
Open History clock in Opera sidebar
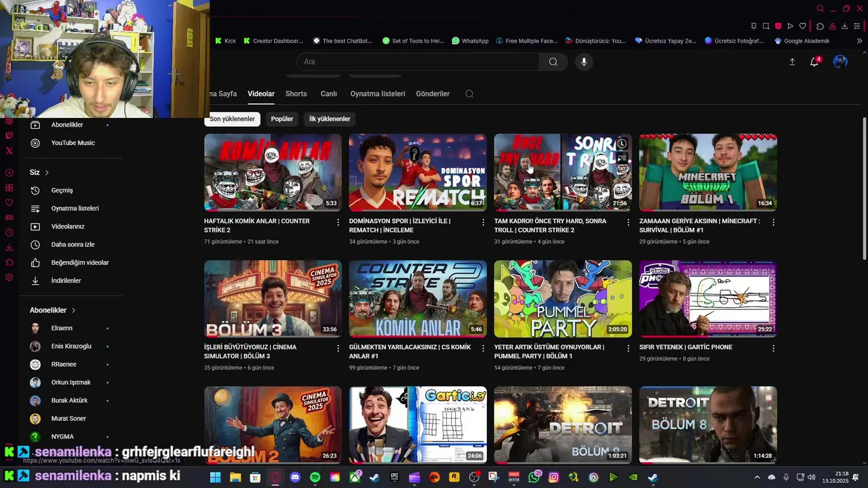click(x=9, y=232)
